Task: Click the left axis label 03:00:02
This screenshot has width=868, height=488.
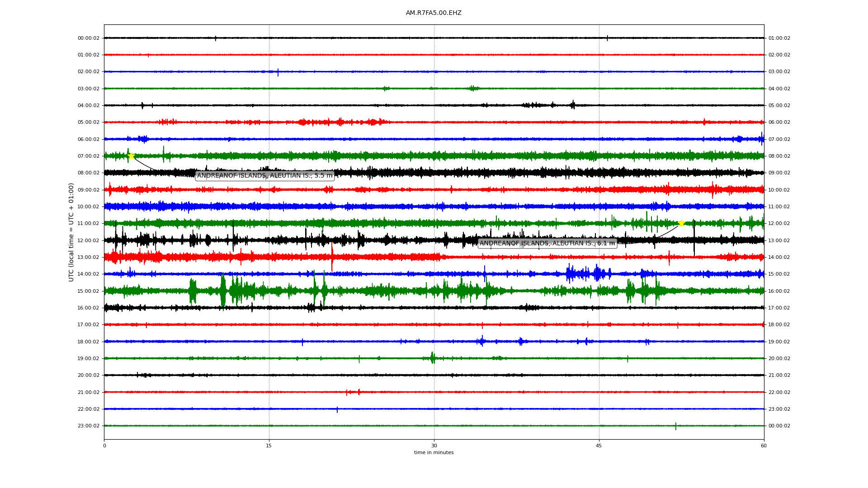Action: coord(89,89)
